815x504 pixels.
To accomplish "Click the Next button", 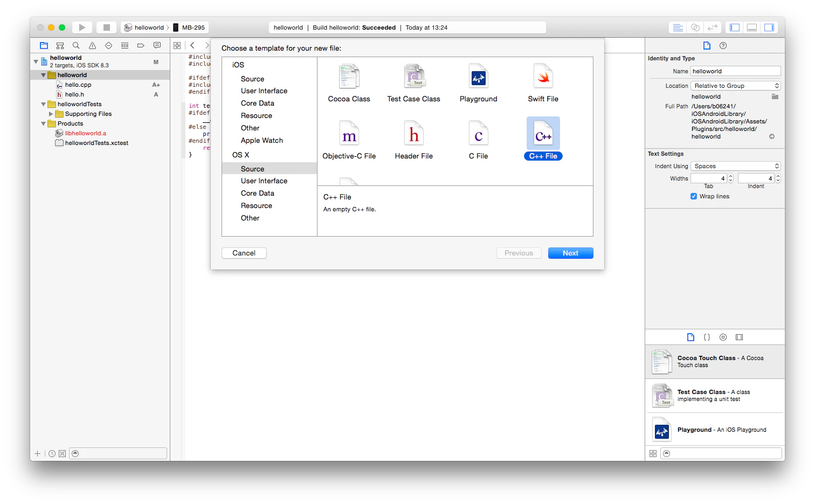I will (571, 253).
